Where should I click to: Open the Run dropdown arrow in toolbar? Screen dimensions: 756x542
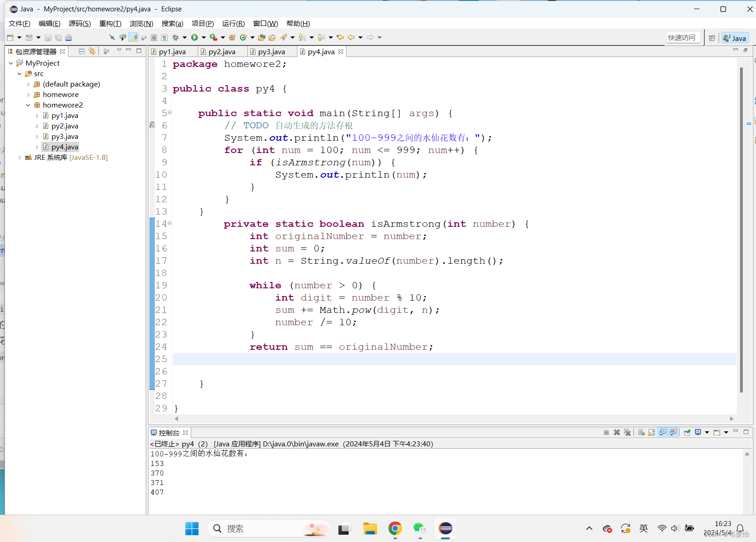[204, 37]
